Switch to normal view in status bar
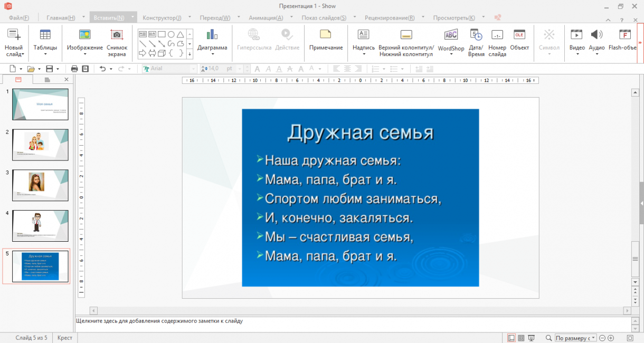The height and width of the screenshot is (343, 644). click(511, 338)
